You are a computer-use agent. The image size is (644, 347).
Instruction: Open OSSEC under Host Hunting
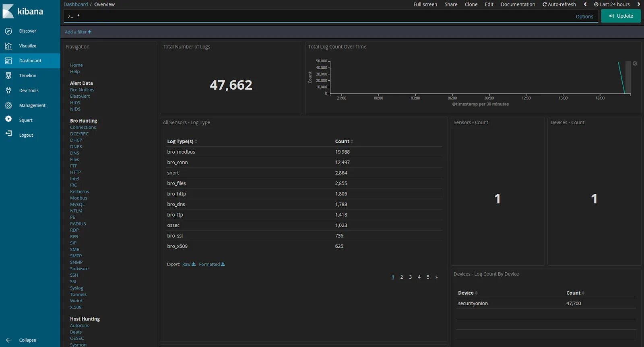tap(77, 339)
